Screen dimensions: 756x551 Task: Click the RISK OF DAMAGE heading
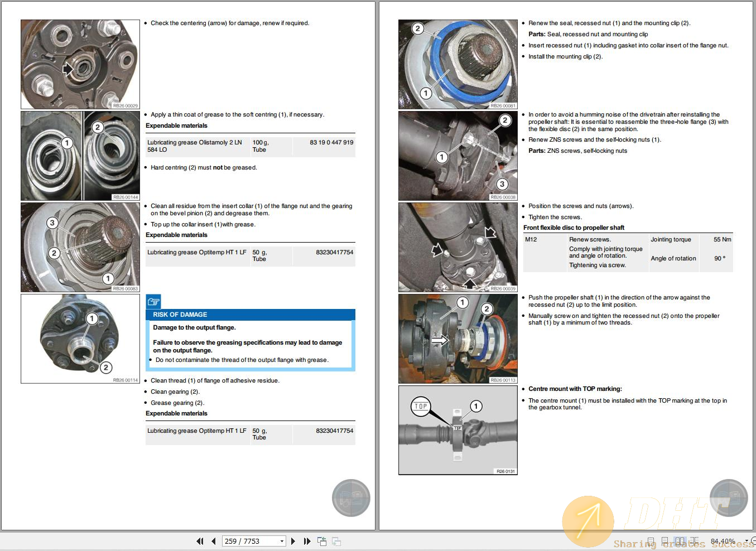180,315
